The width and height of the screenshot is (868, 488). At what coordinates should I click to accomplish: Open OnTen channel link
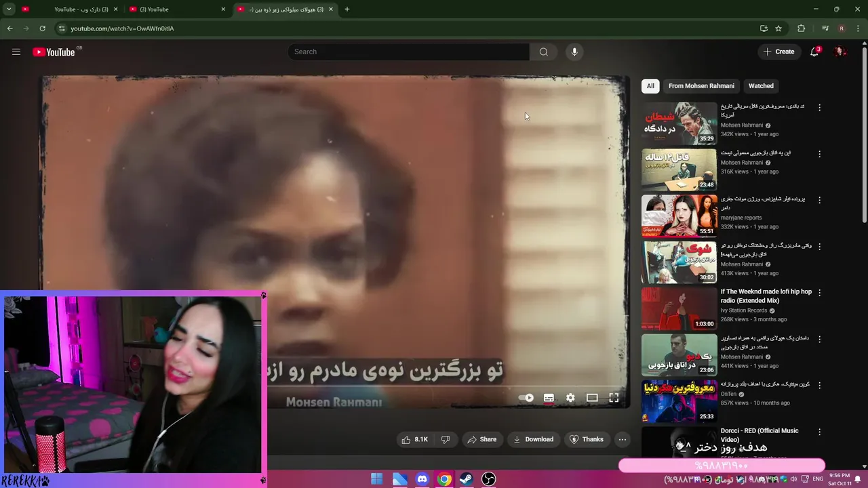[728, 394]
